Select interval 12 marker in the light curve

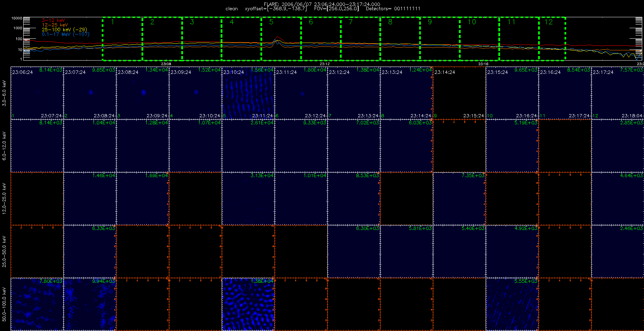pyautogui.click(x=549, y=22)
